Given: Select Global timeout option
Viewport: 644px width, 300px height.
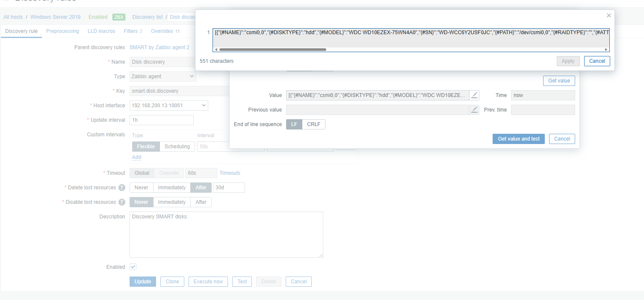Looking at the screenshot, I should [x=142, y=173].
